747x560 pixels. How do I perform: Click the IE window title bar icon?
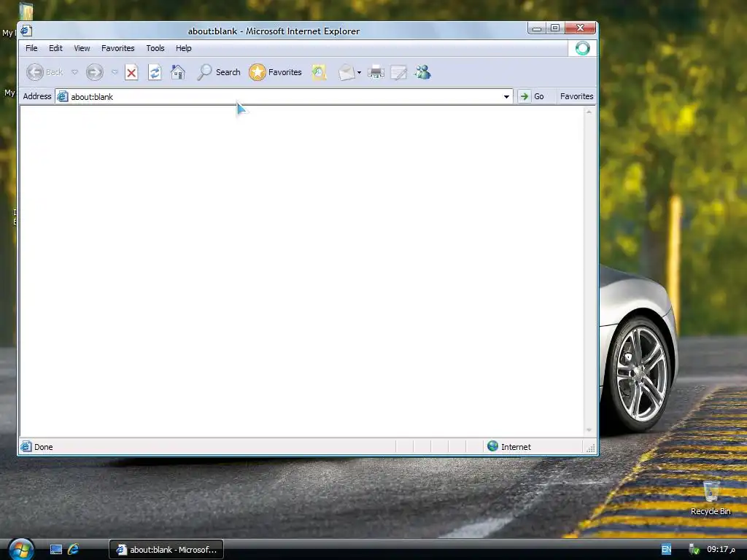click(26, 31)
